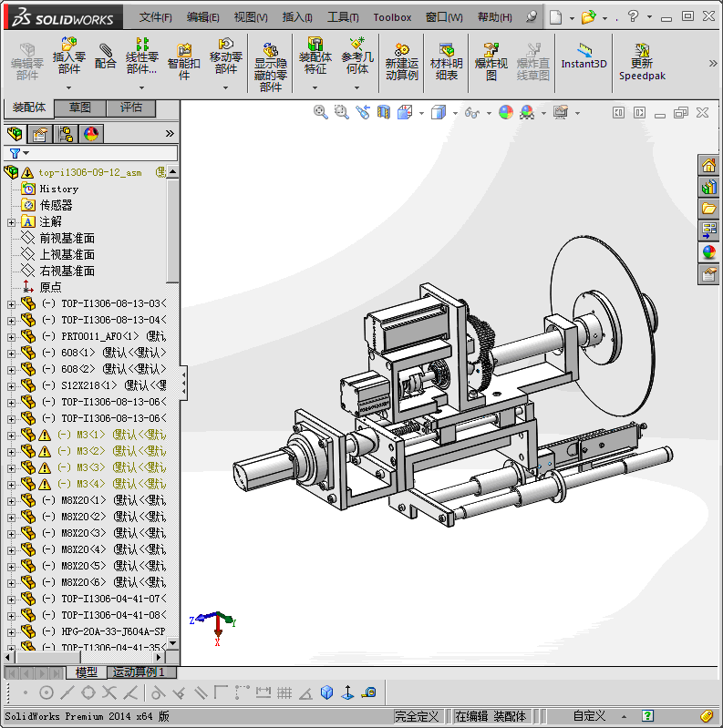The image size is (723, 728).
Task: Expand the 注解 (Annotations) tree node
Action: [11, 222]
